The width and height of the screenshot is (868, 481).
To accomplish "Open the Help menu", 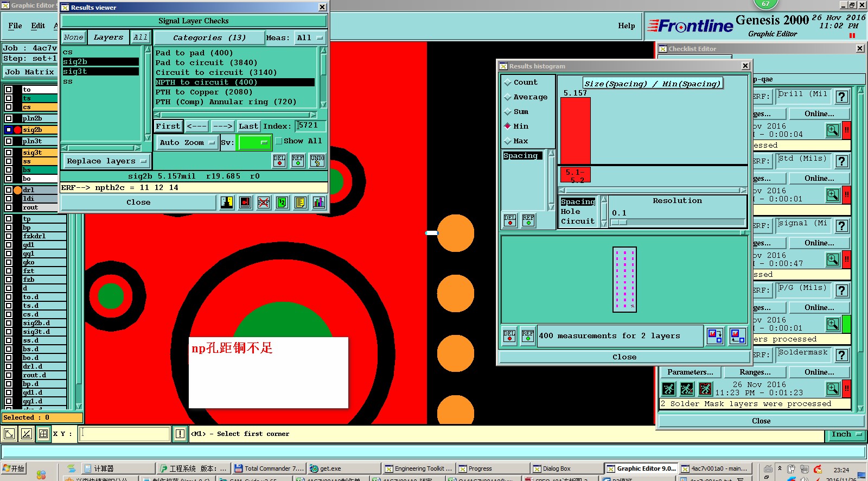I will (626, 26).
